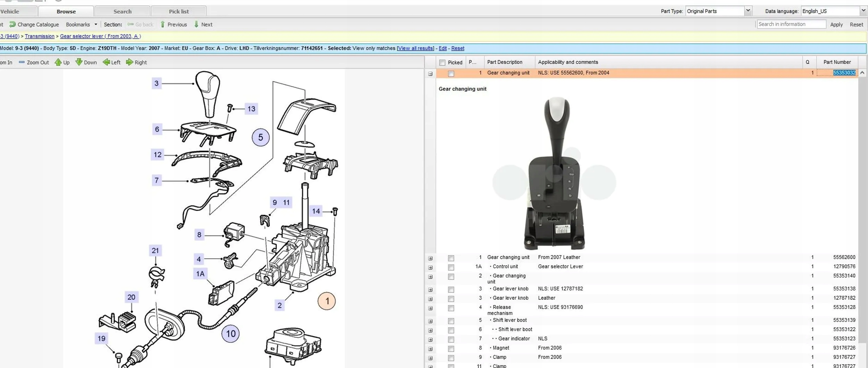Click the Search in information field
The image size is (868, 368).
[x=791, y=24]
